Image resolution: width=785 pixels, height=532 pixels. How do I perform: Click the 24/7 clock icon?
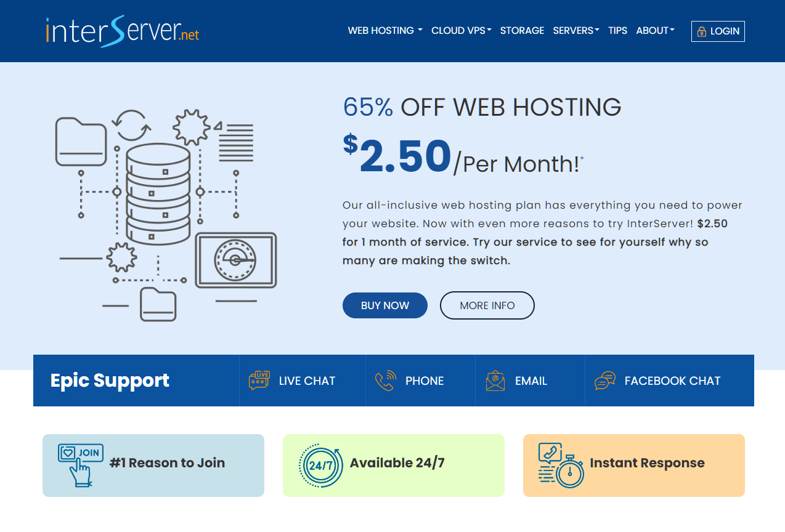(x=319, y=465)
